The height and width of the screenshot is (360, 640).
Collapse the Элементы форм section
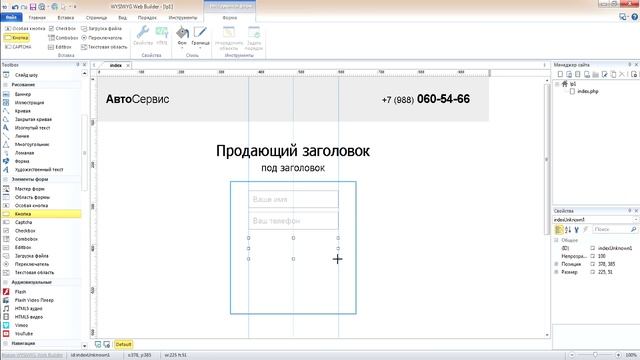tap(6, 180)
